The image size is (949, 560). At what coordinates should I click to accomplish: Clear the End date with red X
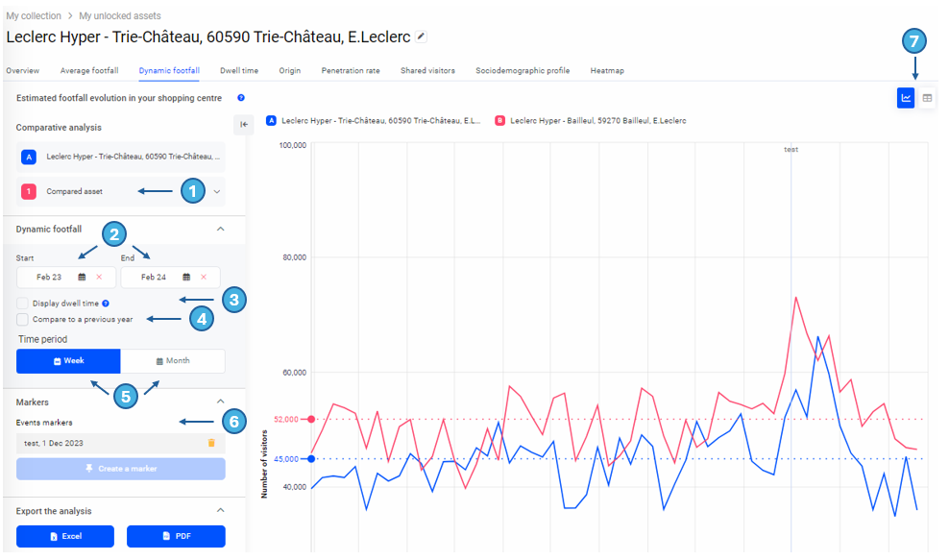(203, 278)
